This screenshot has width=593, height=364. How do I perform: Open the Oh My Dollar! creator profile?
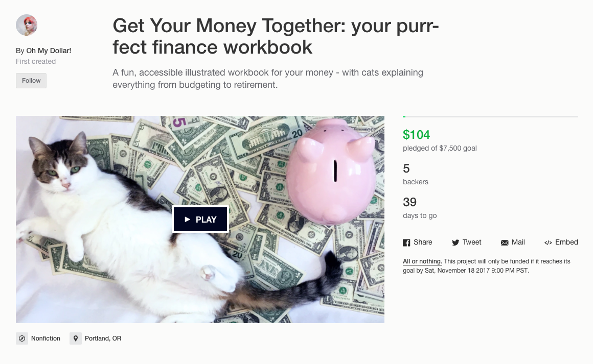point(49,51)
